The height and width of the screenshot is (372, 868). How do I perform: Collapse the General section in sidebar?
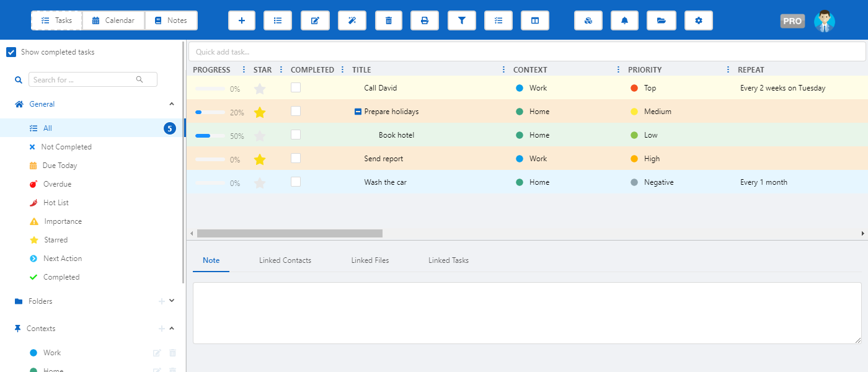click(x=172, y=104)
